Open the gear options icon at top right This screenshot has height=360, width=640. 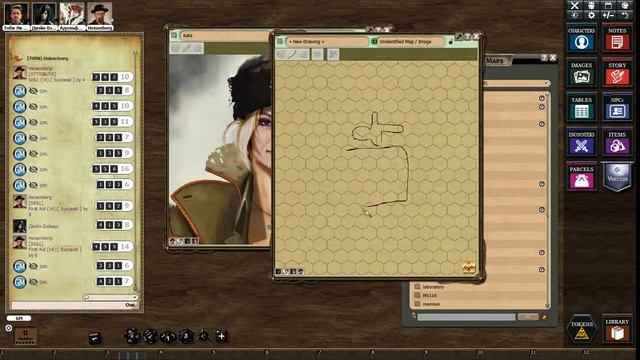(591, 16)
